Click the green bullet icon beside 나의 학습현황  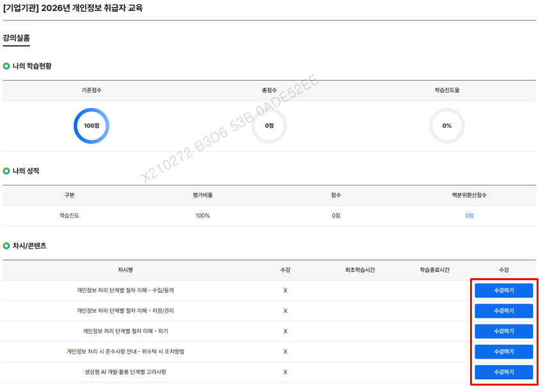click(6, 66)
